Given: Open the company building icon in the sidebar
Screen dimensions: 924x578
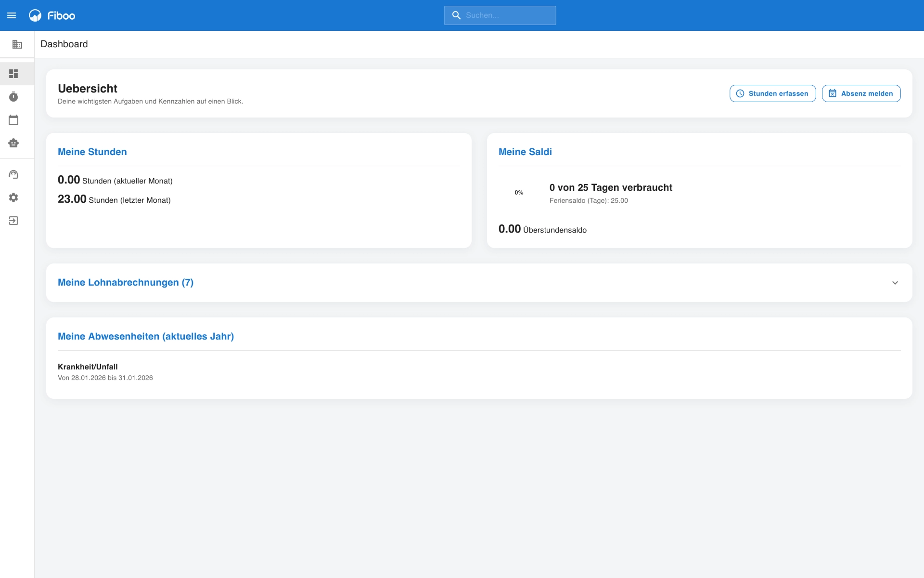Looking at the screenshot, I should tap(17, 44).
